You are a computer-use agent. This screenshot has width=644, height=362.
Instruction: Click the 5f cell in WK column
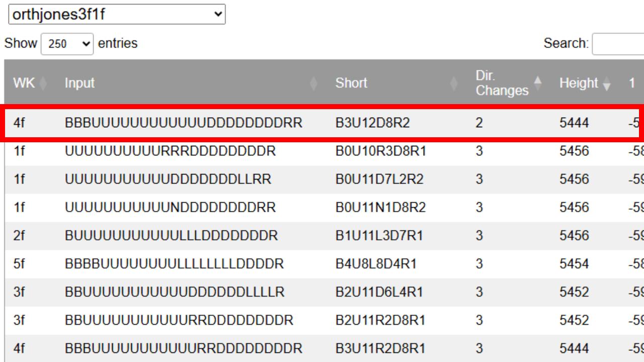[19, 264]
